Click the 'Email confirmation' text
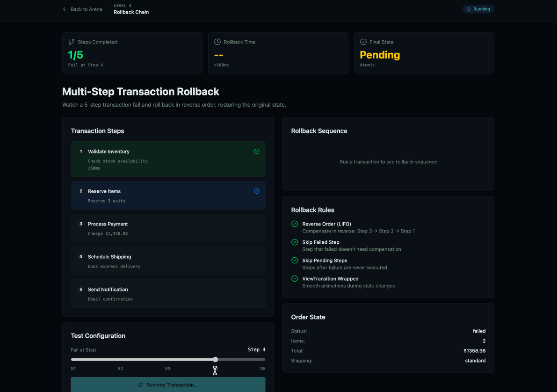This screenshot has height=392, width=557. [110, 299]
